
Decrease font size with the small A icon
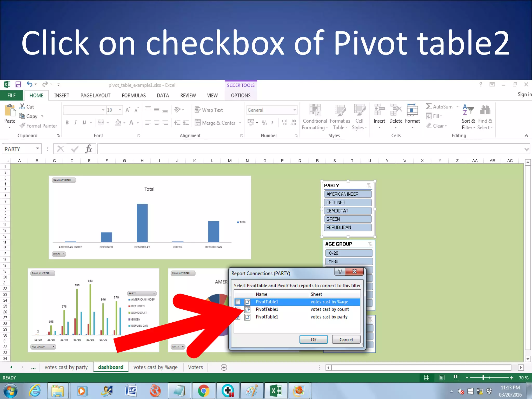pyautogui.click(x=136, y=110)
